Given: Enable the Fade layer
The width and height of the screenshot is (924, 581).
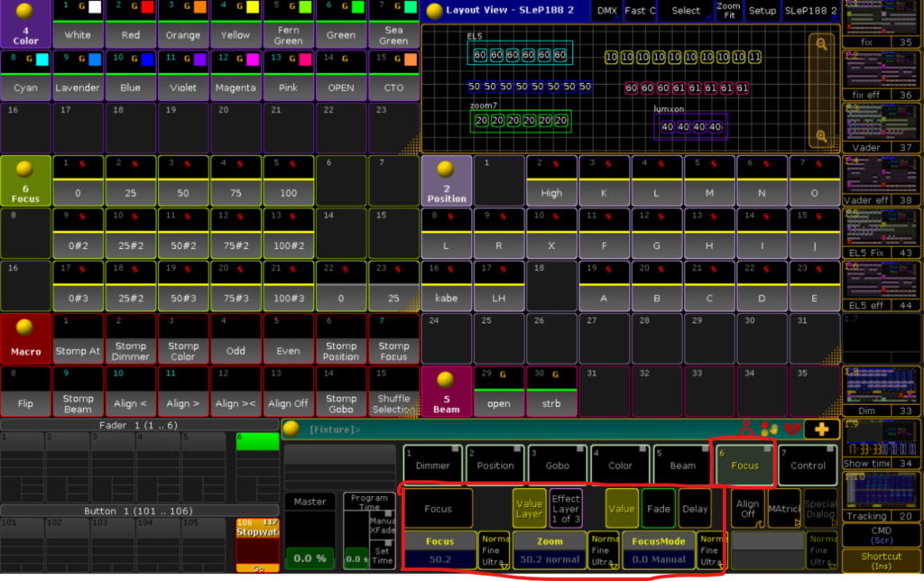Looking at the screenshot, I should click(659, 508).
